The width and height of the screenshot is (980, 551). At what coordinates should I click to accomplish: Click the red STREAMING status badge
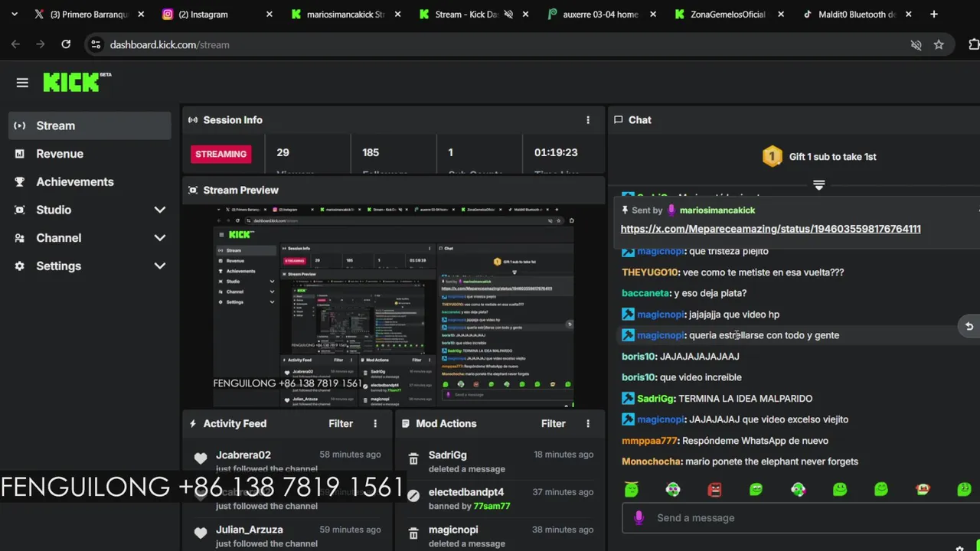[220, 154]
